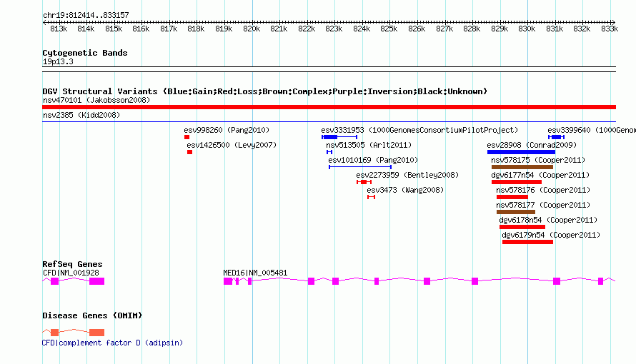
Task: Select the dgv6177n54 (Cooper2011) red bar
Action: (517, 182)
